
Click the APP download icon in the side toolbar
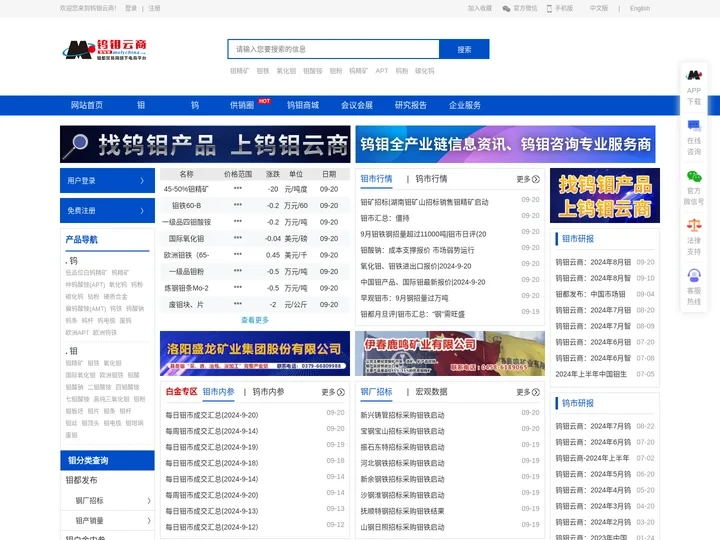pos(694,75)
